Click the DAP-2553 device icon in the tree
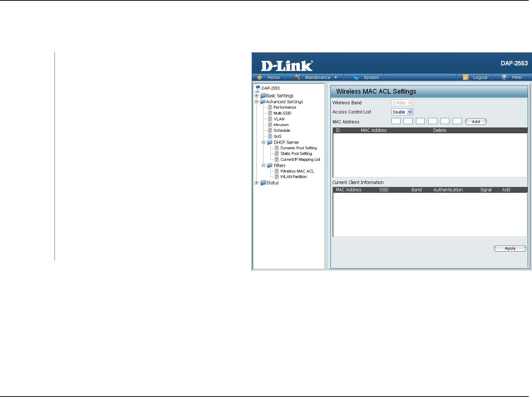 tap(258, 88)
